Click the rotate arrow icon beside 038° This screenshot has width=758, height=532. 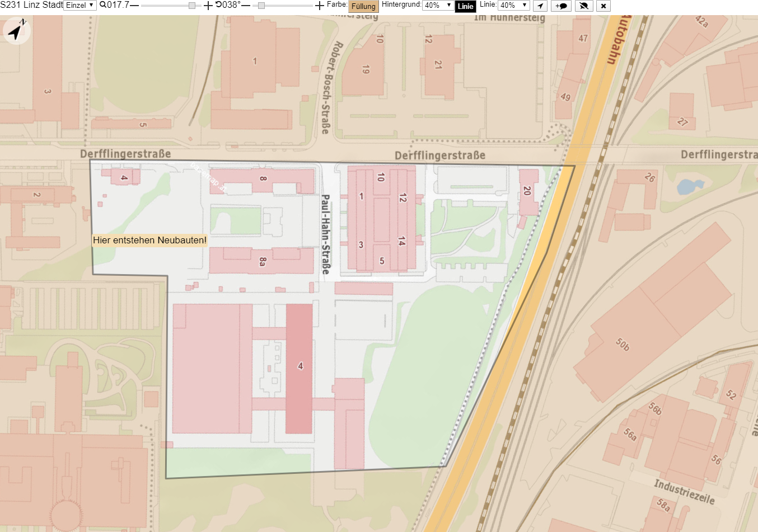click(x=218, y=5)
